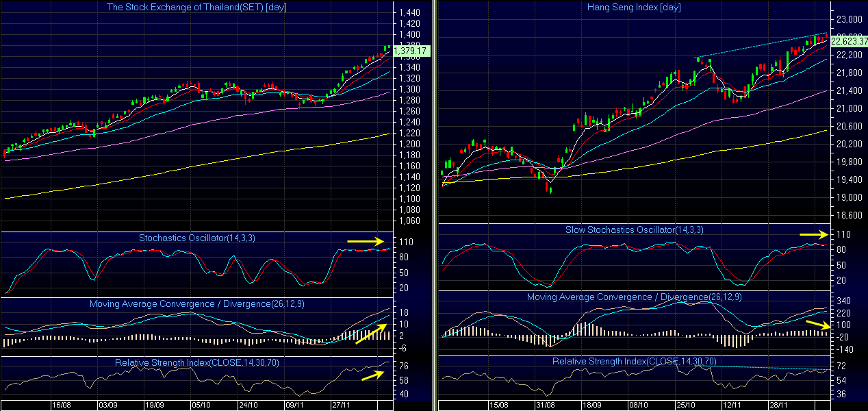
Task: Click the "Slow Stochastics Oscillator(14,3,3)" header
Action: [634, 229]
